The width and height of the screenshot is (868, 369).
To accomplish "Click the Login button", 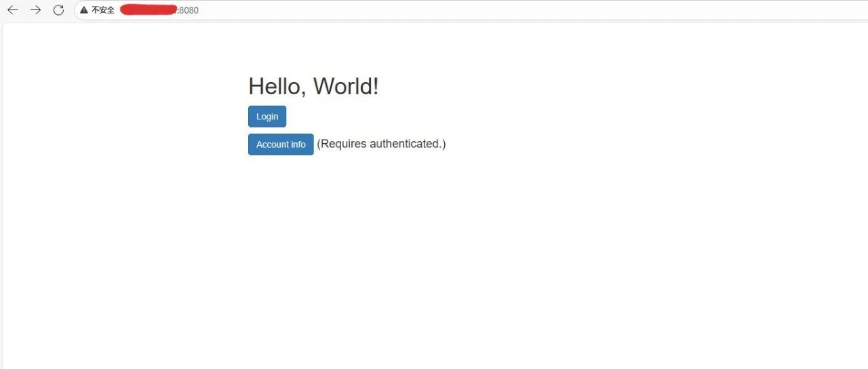I will tap(267, 117).
